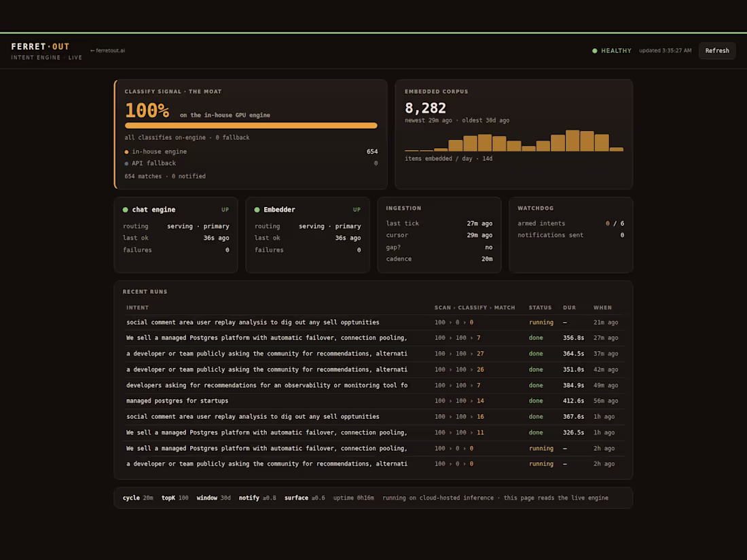Click 'newest 29m ago · oldest 30d ago' text
The width and height of the screenshot is (747, 560).
click(x=457, y=120)
